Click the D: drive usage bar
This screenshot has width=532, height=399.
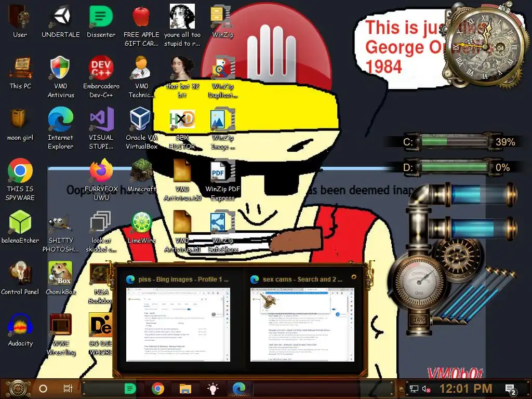point(455,167)
